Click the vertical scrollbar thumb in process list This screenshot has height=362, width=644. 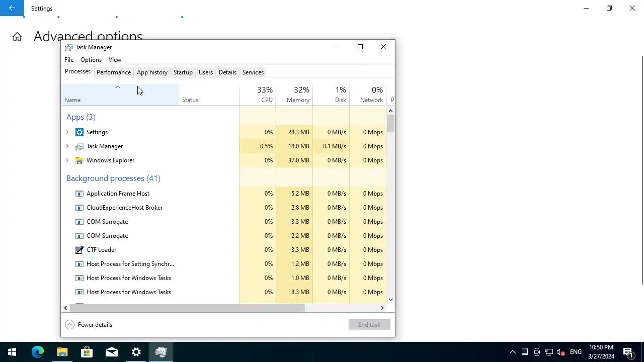pos(390,123)
